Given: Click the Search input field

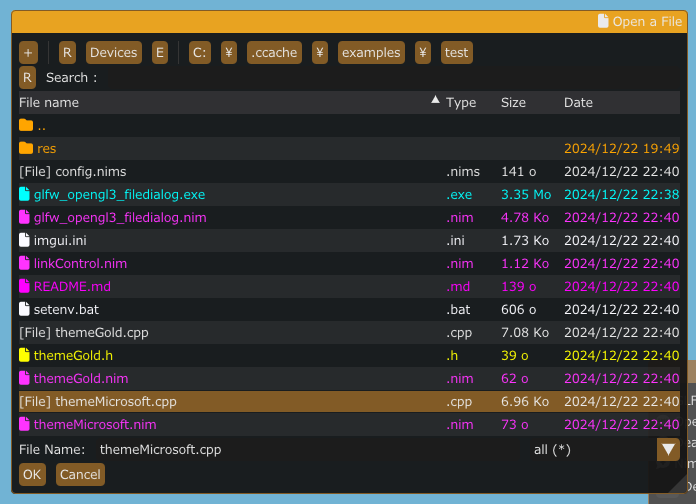Looking at the screenshot, I should click(380, 77).
